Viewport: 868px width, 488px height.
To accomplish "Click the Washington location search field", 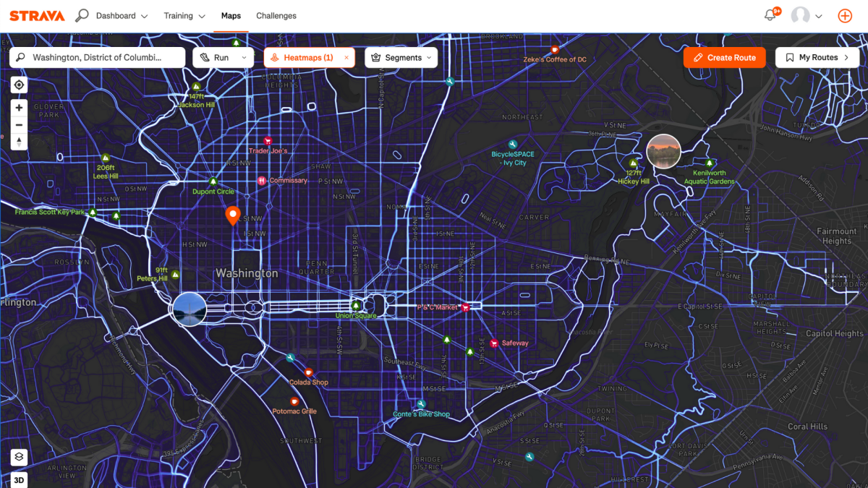I will [x=98, y=58].
